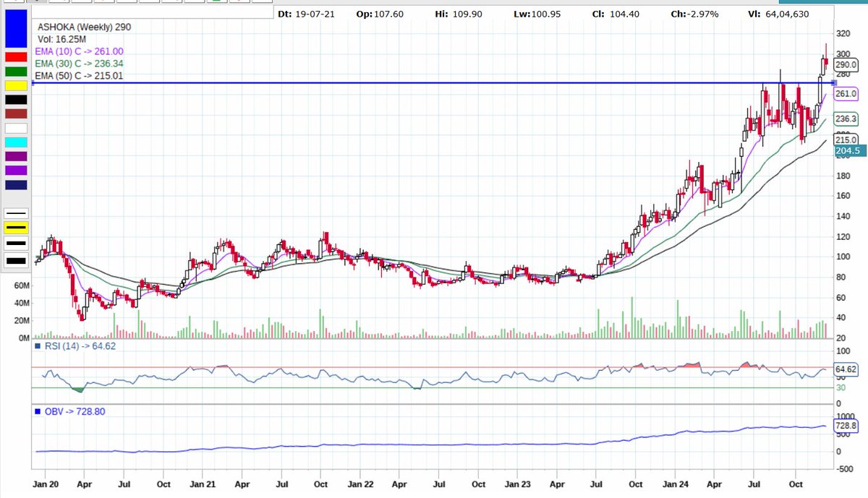Select the brown color swatch
Viewport: 868px width, 498px height.
coord(16,113)
